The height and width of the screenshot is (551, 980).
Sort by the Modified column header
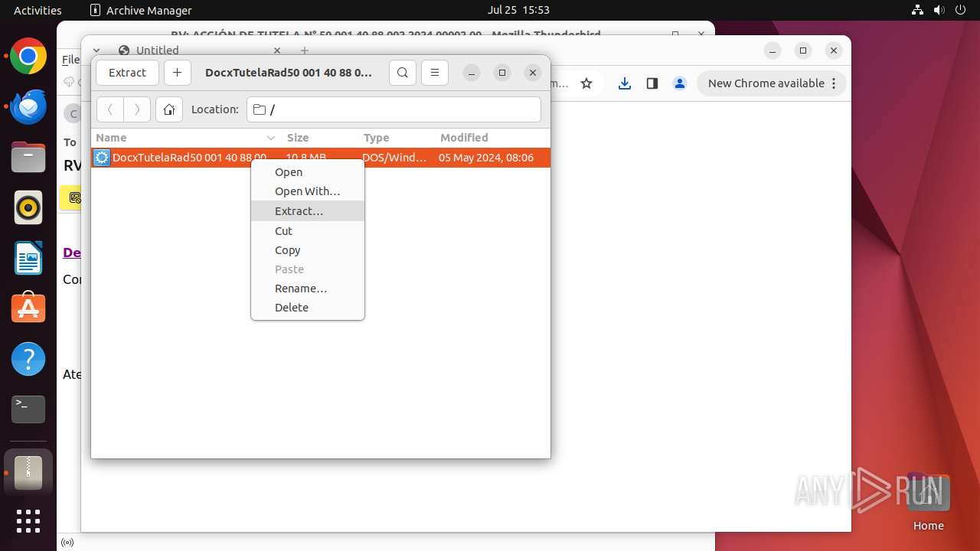tap(492, 138)
